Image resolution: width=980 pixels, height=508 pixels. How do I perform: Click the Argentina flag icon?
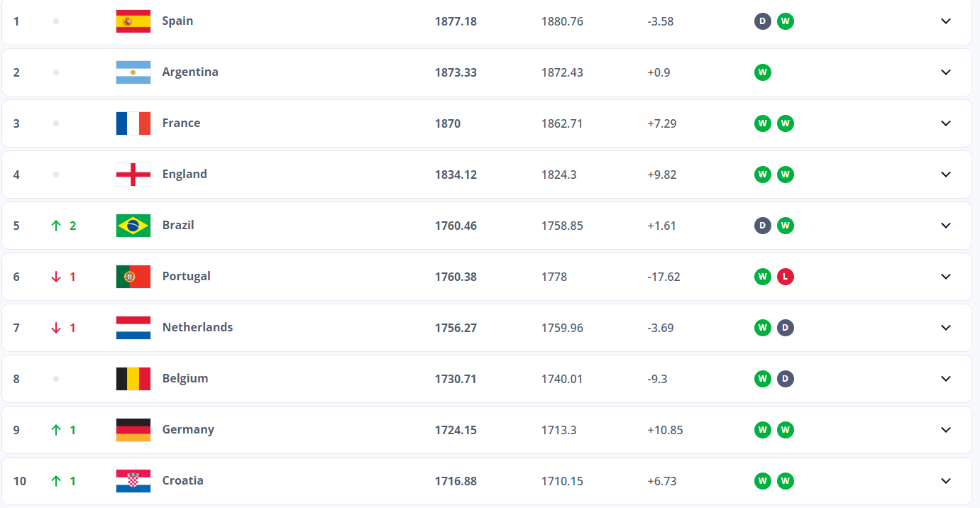(133, 72)
